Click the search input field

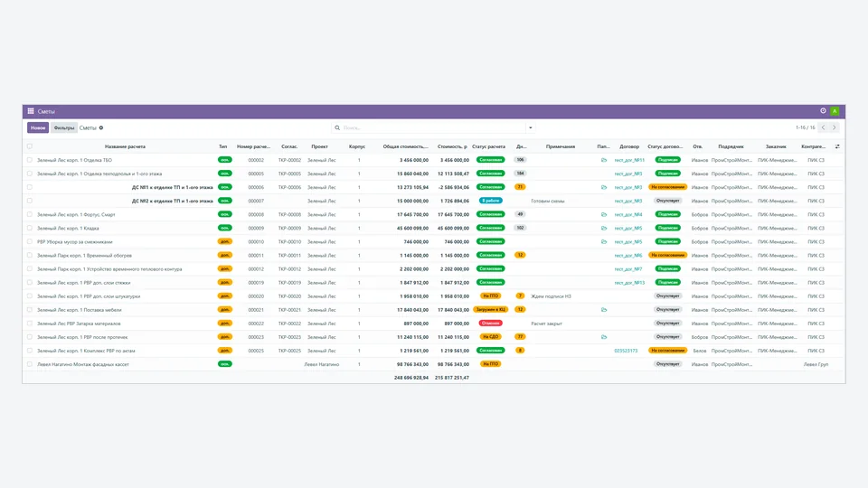[x=433, y=127]
